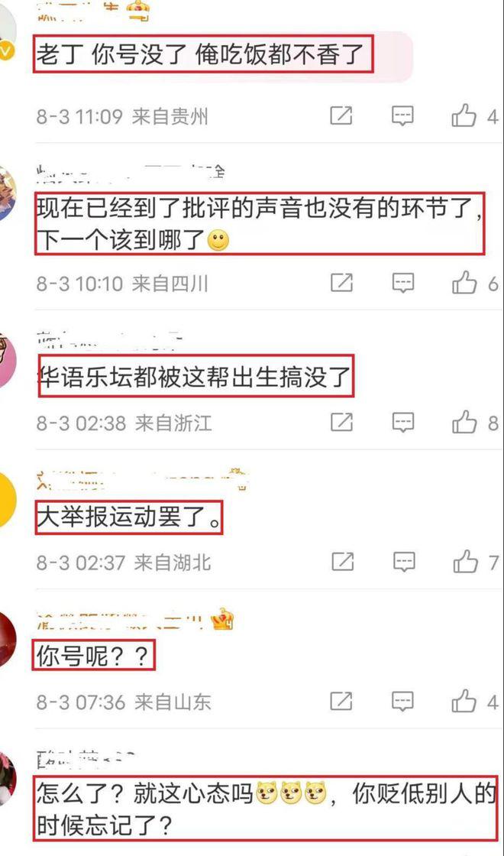Open the dark red avatar of the Shandong commenter
Screen dimensions: 504x856
(x=7, y=639)
